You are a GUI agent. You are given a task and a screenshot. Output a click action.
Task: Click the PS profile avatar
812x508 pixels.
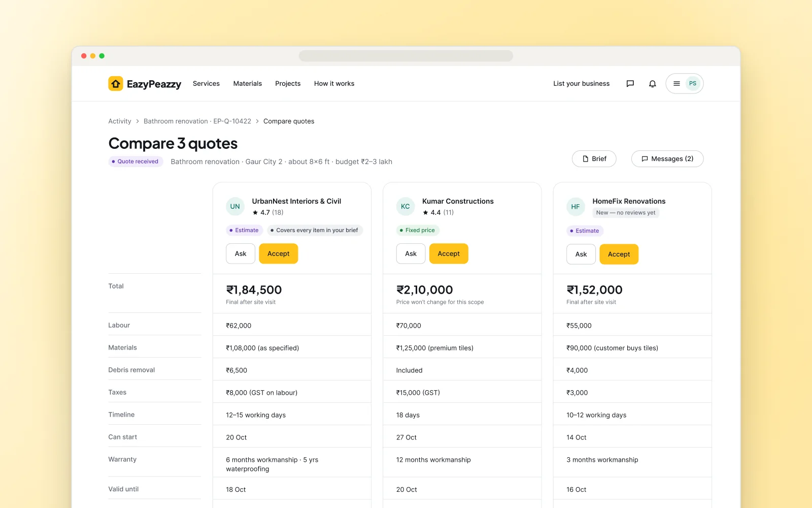[x=693, y=84]
